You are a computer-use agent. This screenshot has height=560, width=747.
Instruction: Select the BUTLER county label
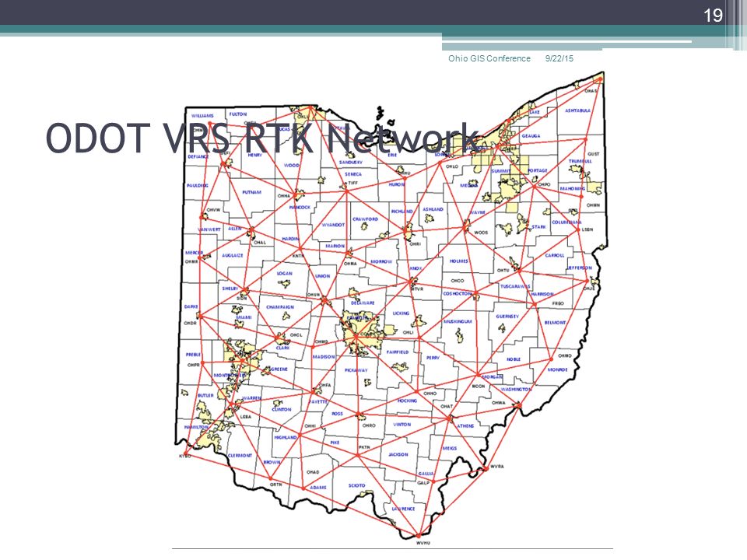coord(205,396)
